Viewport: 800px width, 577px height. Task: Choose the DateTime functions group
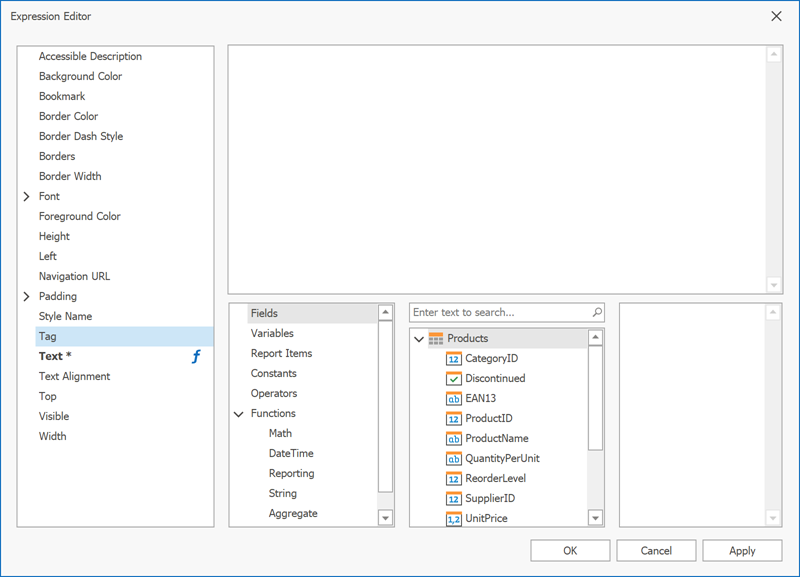[292, 453]
